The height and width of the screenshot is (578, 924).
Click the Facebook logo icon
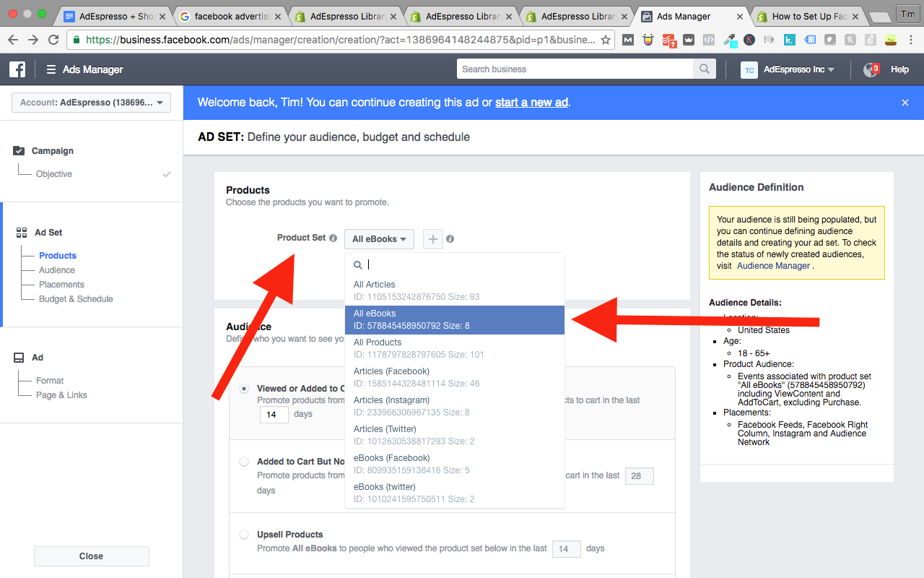coord(17,69)
